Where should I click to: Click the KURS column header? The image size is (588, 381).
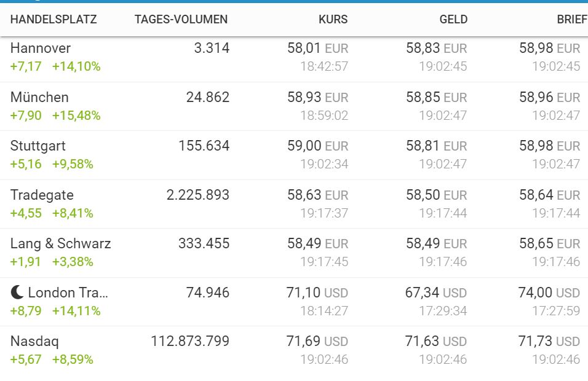coord(333,20)
